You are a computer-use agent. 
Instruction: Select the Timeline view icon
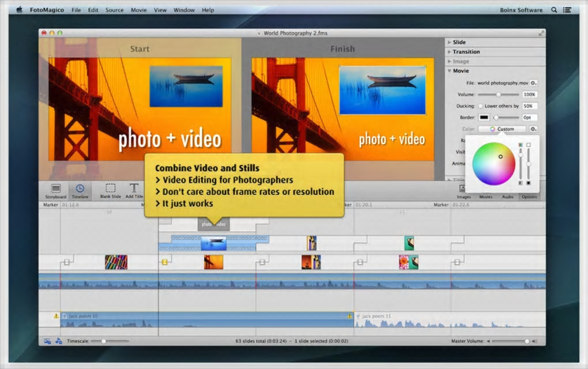point(80,189)
